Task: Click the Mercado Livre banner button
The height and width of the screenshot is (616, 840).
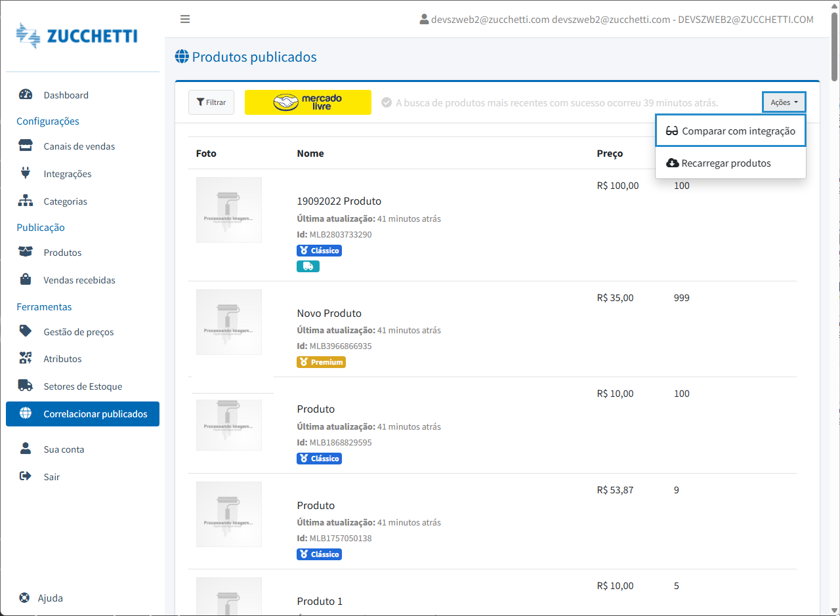Action: point(308,102)
